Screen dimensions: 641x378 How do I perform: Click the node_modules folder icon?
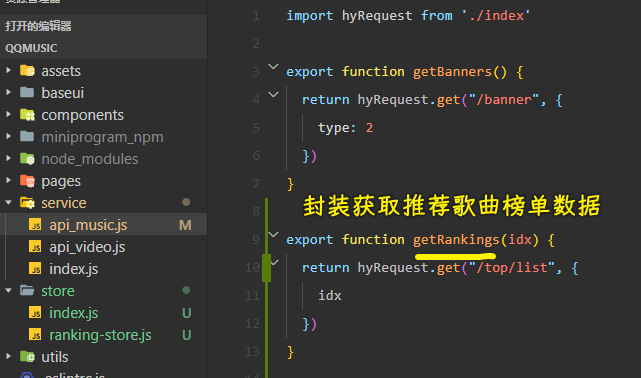coord(27,159)
